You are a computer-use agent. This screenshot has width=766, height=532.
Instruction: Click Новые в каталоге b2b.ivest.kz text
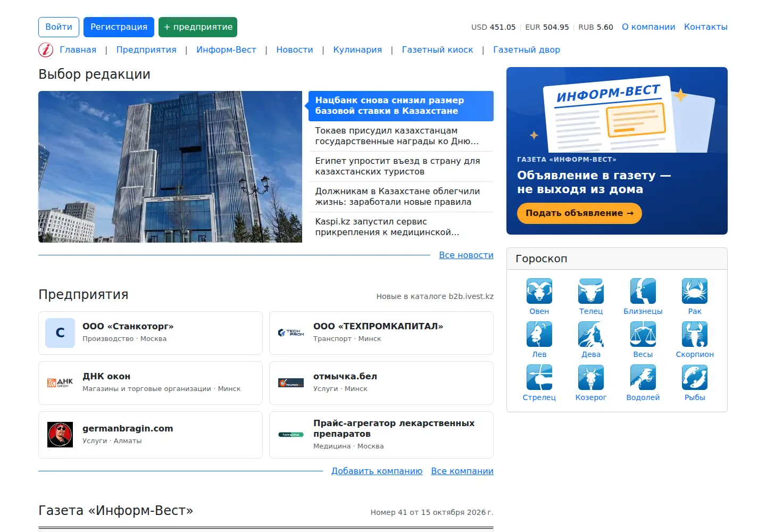[x=435, y=296]
